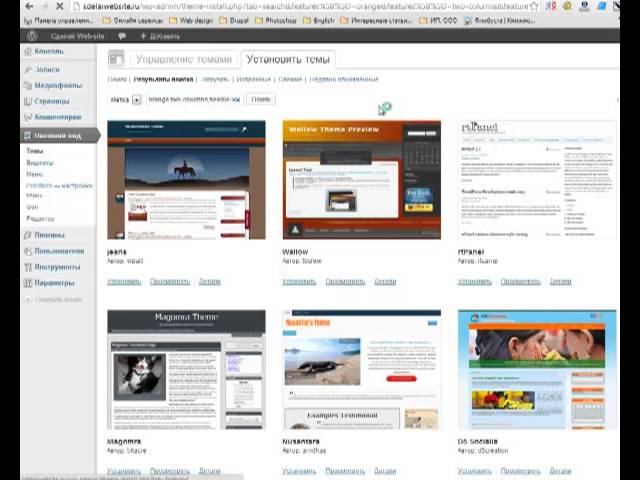Open Меню under Внешний вид

35,174
